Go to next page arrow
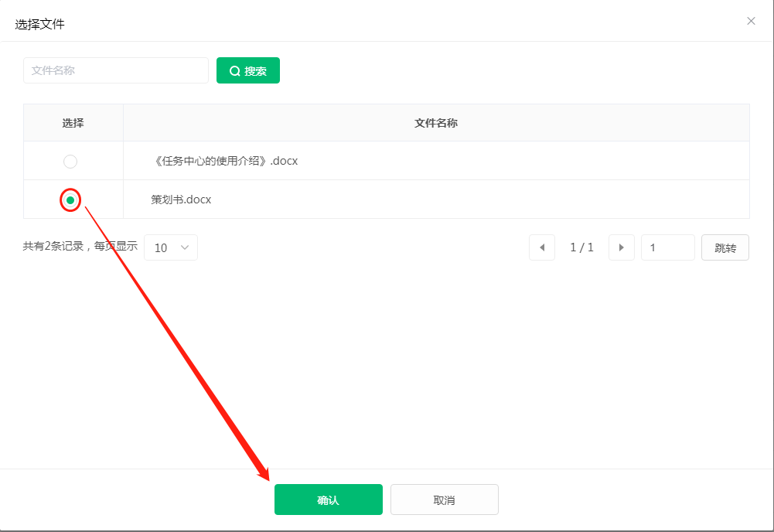The height and width of the screenshot is (532, 774). click(x=622, y=247)
